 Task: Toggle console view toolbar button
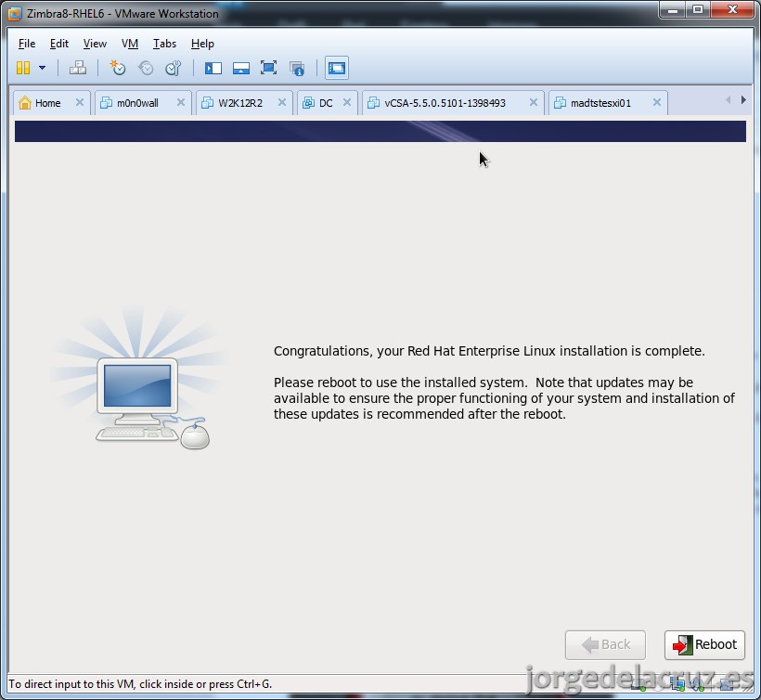click(336, 68)
